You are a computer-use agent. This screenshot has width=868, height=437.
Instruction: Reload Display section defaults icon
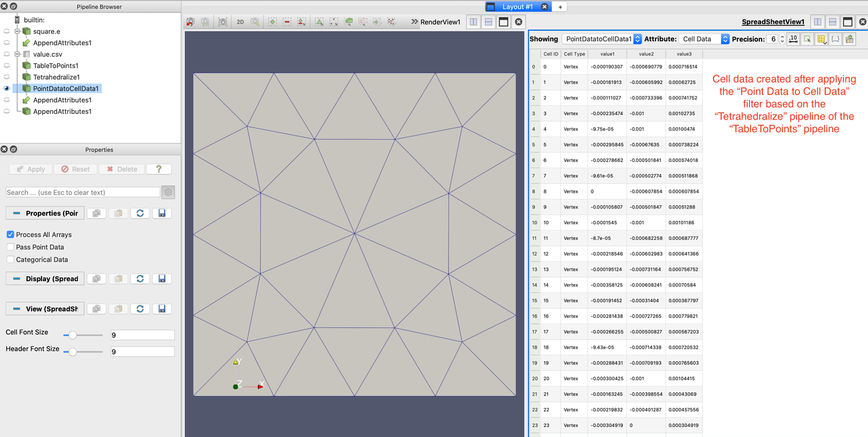click(x=140, y=279)
